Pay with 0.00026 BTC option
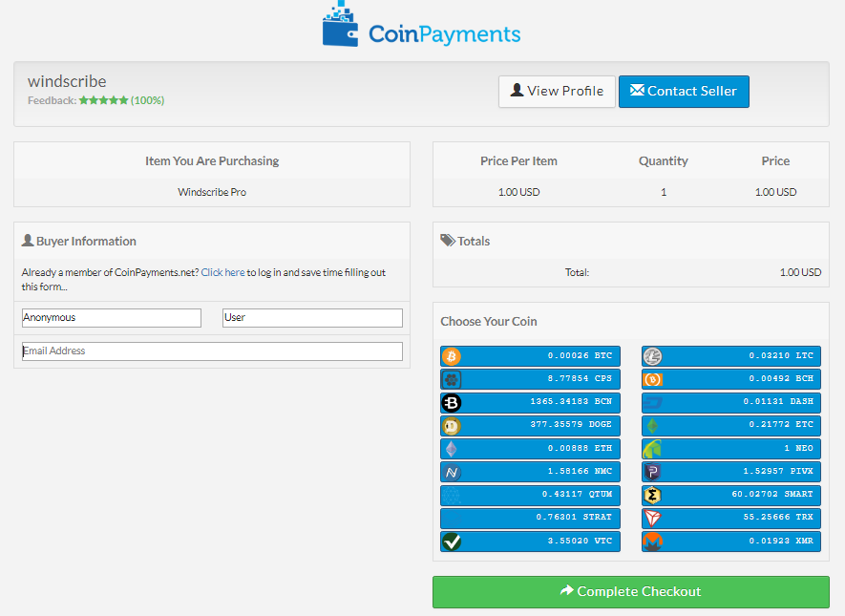The width and height of the screenshot is (845, 616). pos(530,356)
